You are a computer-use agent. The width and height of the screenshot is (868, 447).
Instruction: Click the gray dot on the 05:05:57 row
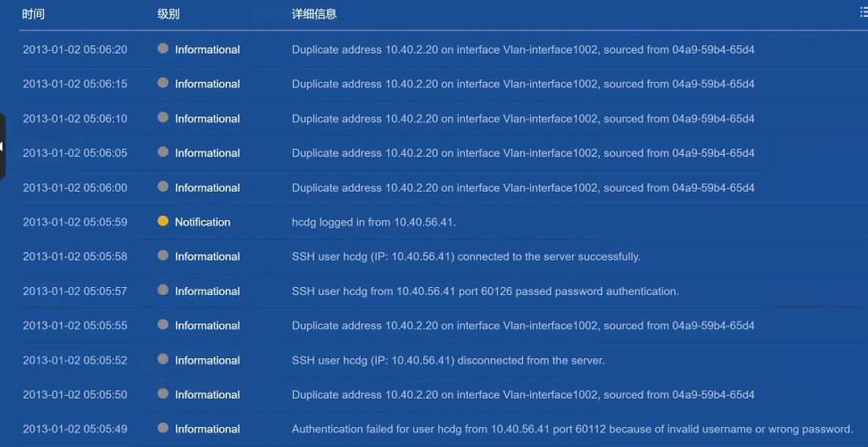163,290
